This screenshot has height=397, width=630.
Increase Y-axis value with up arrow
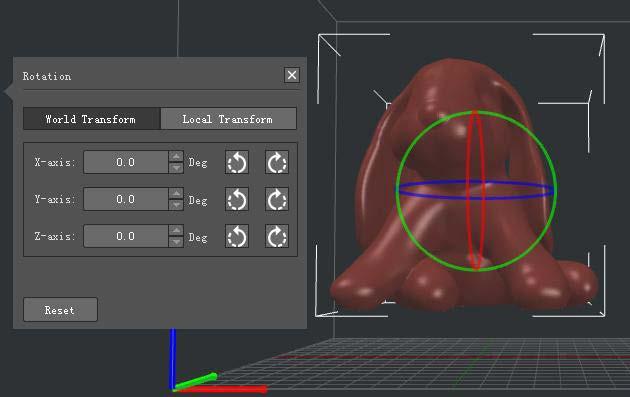176,193
